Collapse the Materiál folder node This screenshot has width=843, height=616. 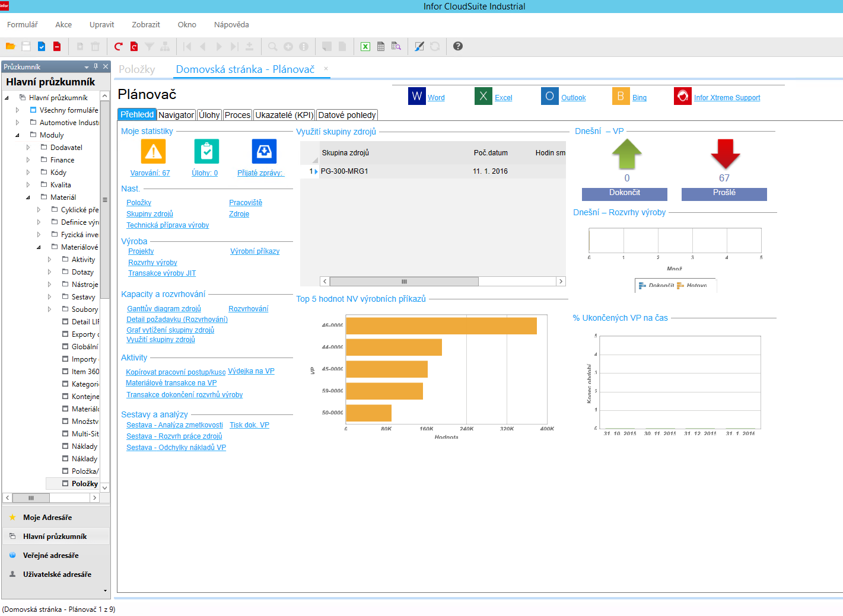(28, 197)
